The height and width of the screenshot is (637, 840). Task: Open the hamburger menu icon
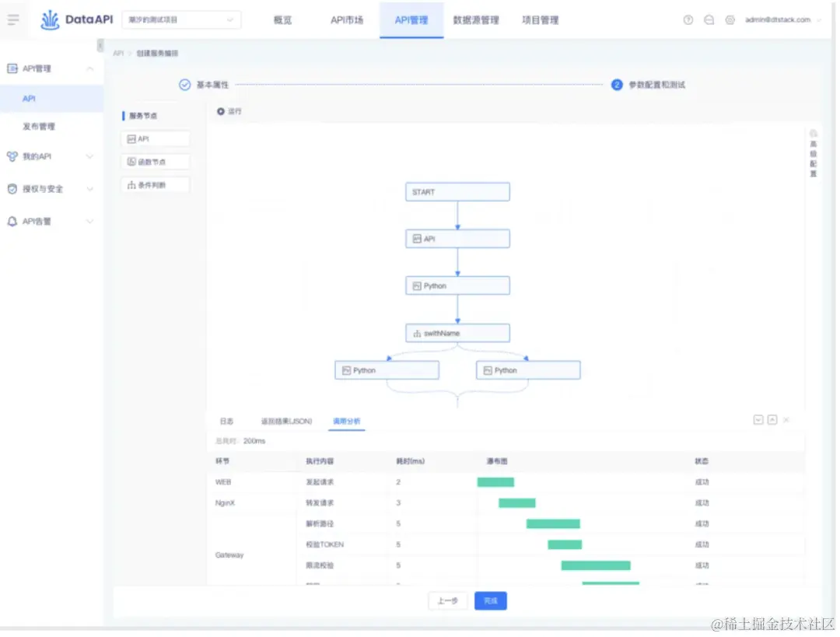point(13,19)
